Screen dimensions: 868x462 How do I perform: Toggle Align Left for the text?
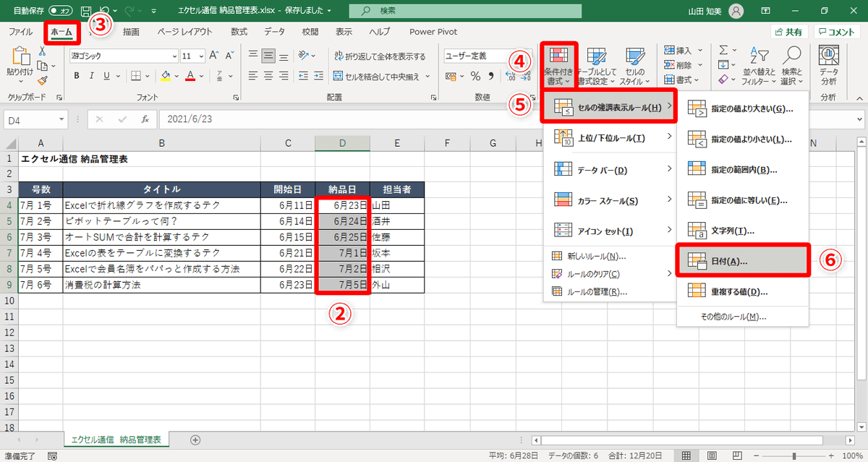(x=253, y=76)
